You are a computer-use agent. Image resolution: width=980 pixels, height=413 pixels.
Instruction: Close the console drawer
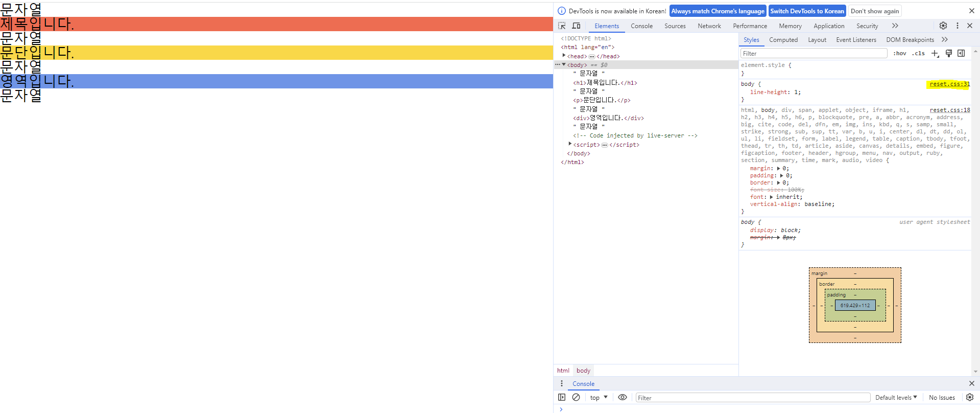[x=971, y=383]
